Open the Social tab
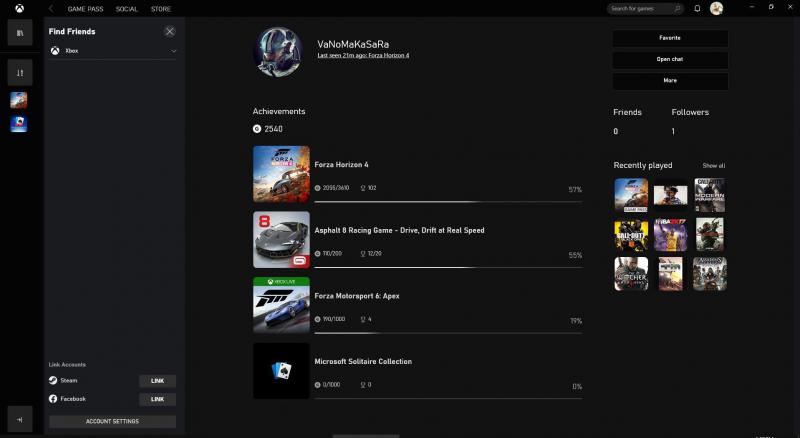 127,8
